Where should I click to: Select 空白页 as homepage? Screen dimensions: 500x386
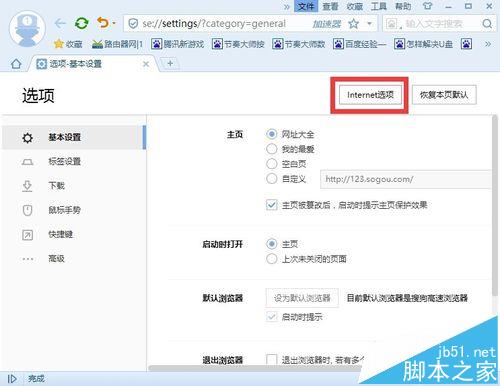272,163
